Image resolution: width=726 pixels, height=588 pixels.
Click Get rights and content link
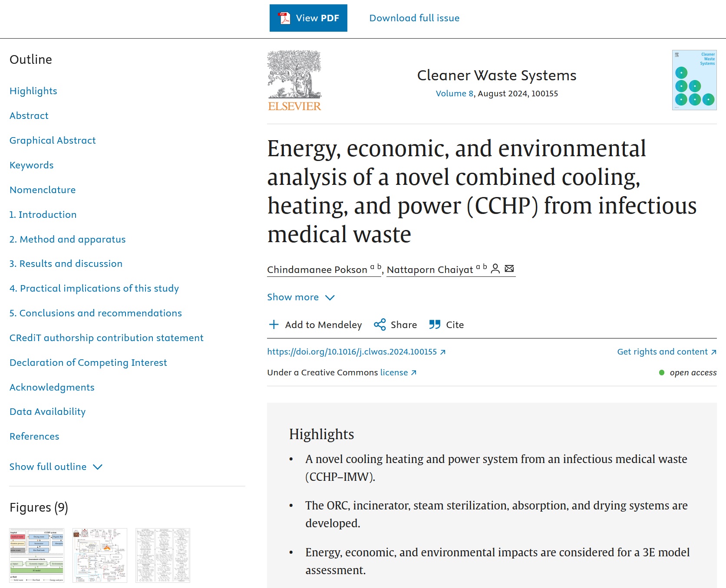(x=662, y=352)
